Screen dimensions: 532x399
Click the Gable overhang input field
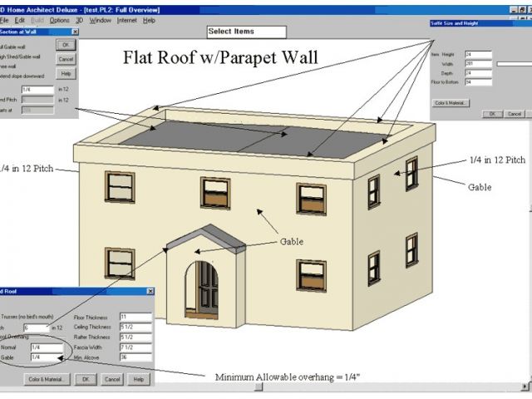46,357
